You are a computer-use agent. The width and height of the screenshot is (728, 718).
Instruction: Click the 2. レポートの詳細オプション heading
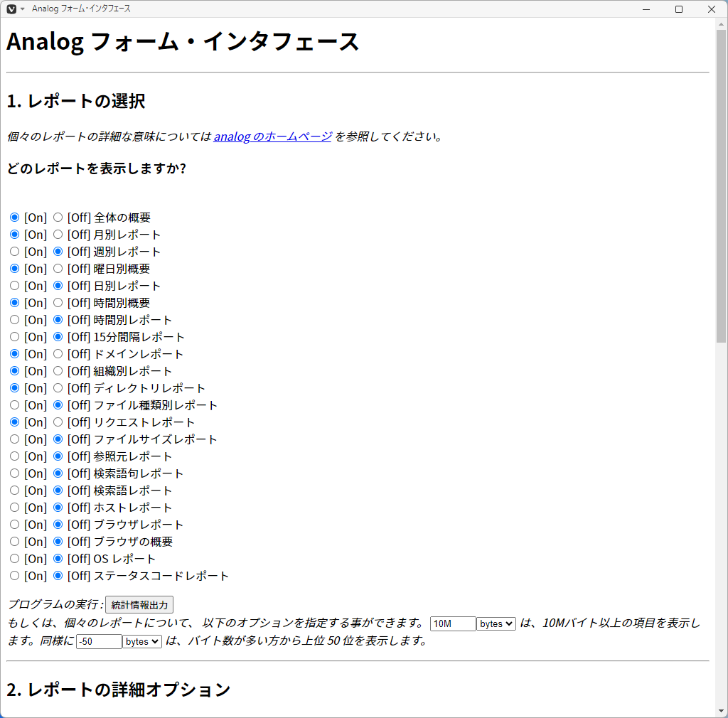[x=119, y=690]
